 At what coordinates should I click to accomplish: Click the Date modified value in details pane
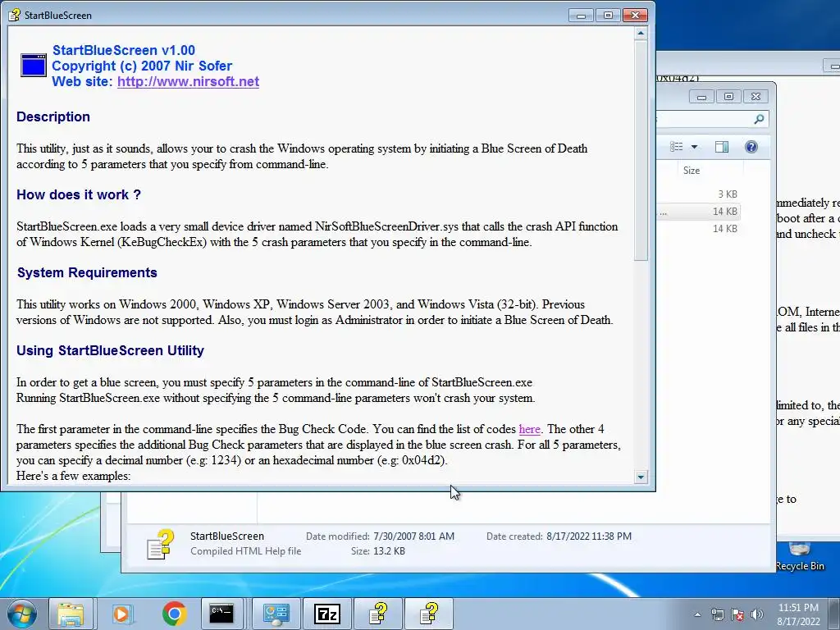click(x=413, y=536)
